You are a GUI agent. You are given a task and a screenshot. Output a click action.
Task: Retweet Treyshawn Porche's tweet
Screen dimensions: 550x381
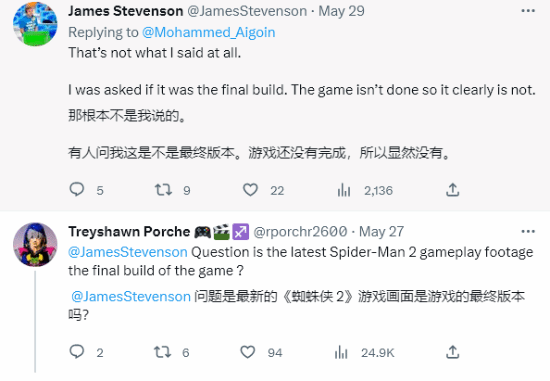(x=163, y=352)
